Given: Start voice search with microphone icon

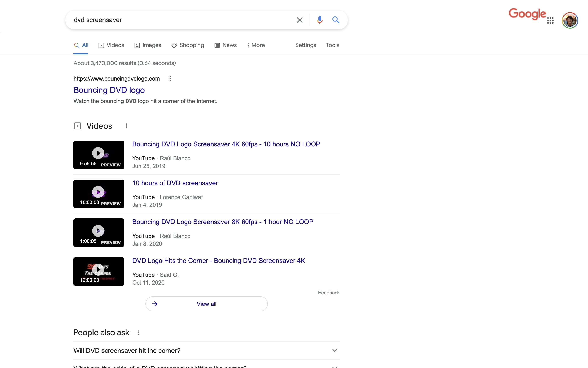Looking at the screenshot, I should click(x=320, y=20).
